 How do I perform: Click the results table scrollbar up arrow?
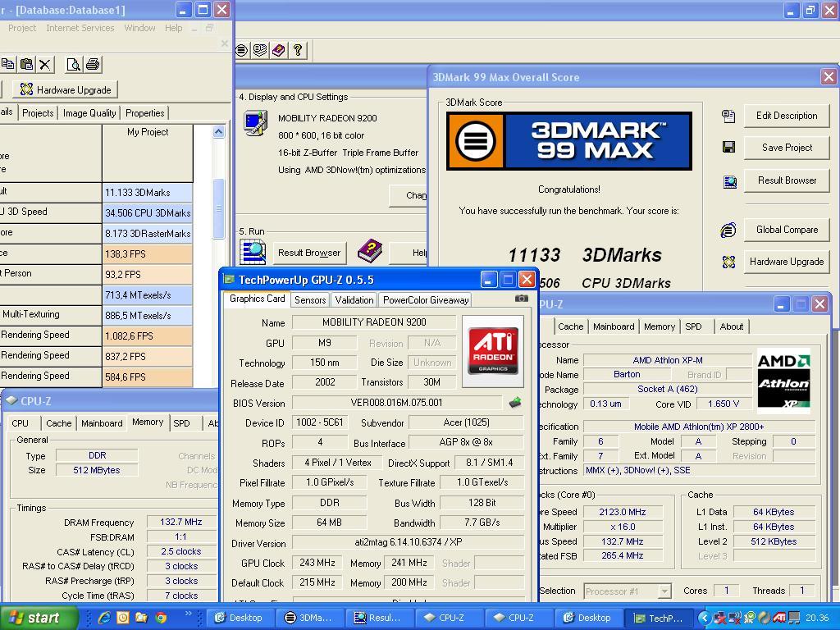pyautogui.click(x=218, y=132)
